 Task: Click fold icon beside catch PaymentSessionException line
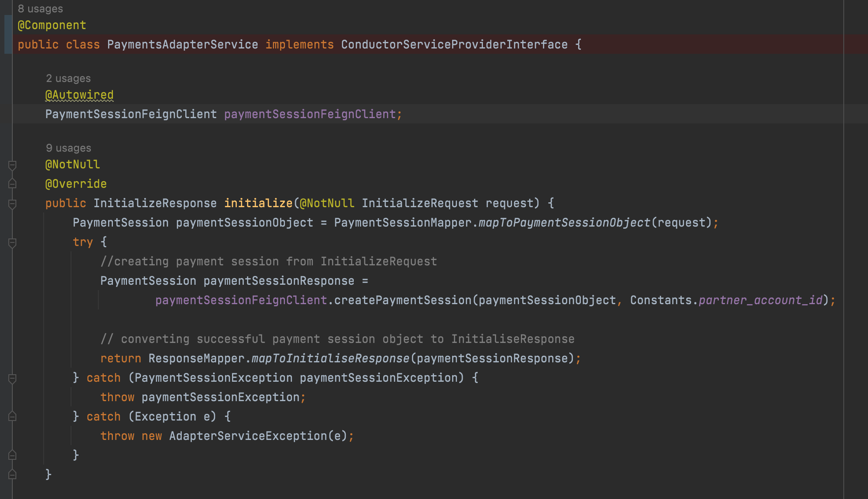(12, 378)
